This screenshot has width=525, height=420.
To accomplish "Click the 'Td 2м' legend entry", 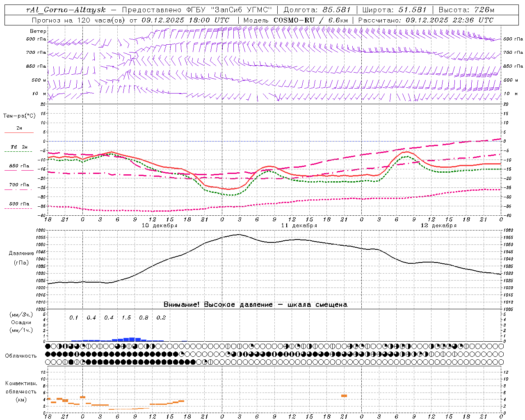I will point(19,147).
